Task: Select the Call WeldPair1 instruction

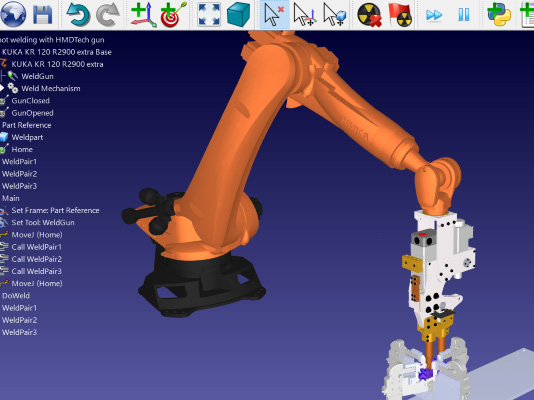Action: point(36,247)
